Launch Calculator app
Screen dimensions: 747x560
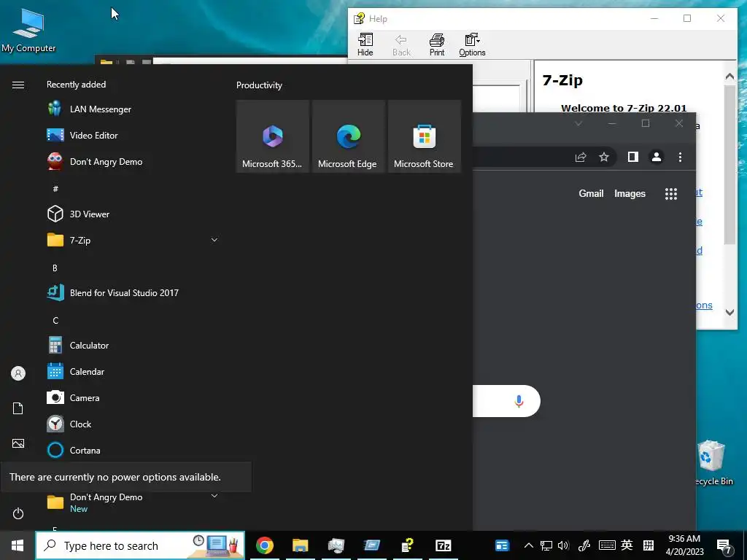[133, 345]
